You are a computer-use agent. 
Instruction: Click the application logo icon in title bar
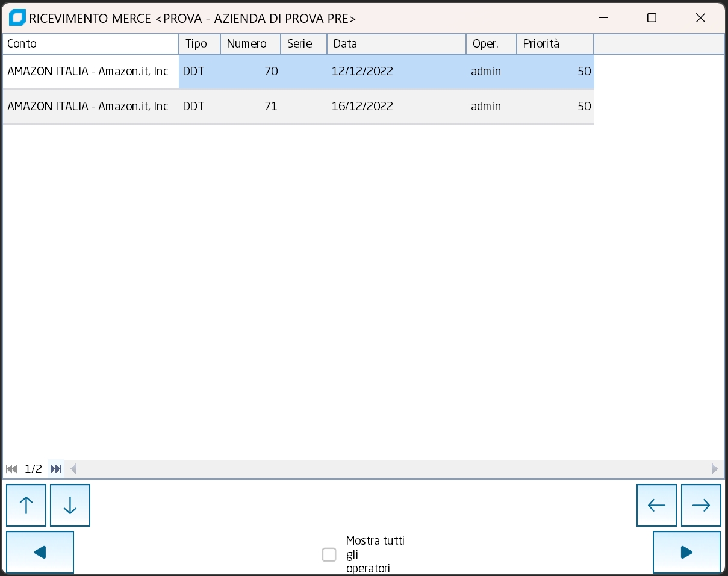[17, 18]
